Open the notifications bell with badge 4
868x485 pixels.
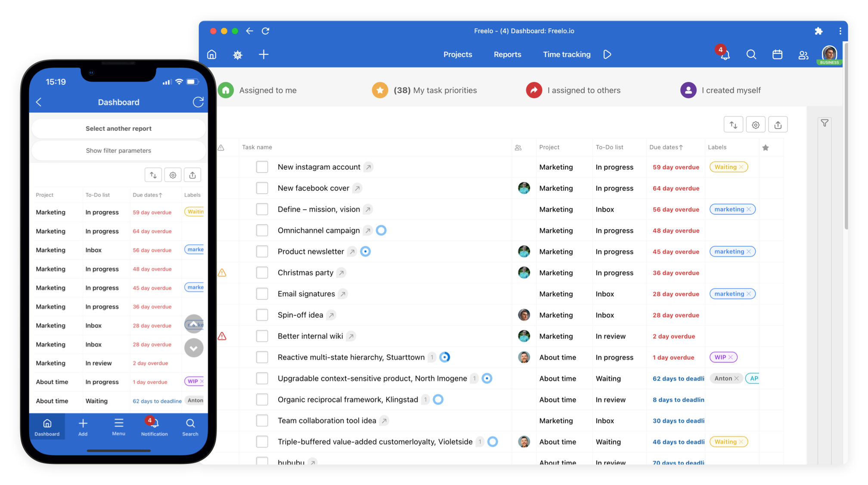coord(725,55)
